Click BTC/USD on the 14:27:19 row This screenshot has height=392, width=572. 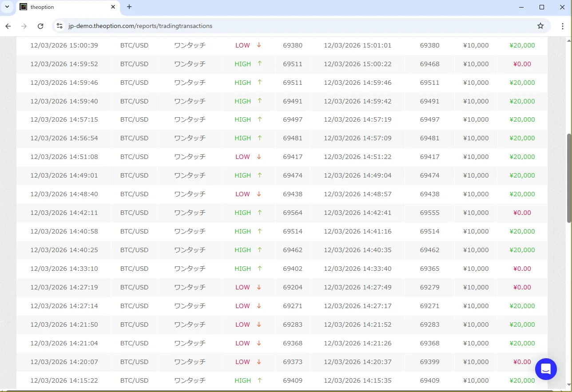134,287
